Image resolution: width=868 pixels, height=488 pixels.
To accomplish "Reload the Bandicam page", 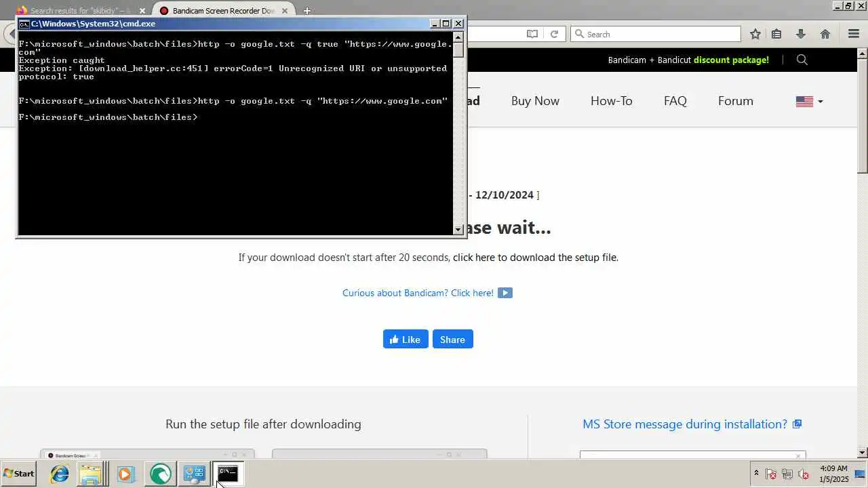I will (x=554, y=34).
